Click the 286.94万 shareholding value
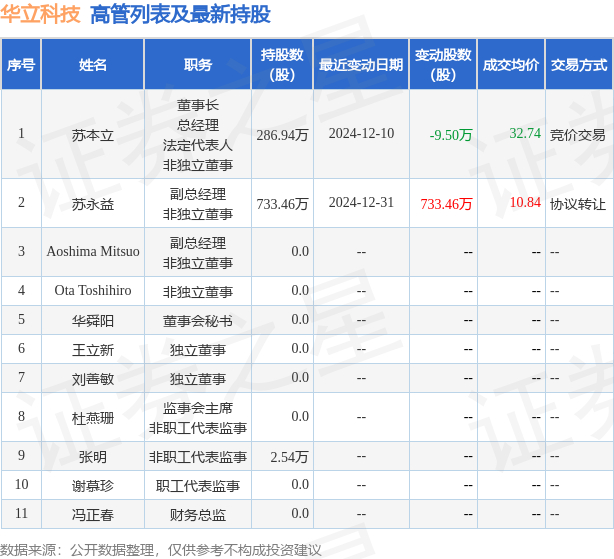Screen dimensions: 614x559 pos(282,135)
